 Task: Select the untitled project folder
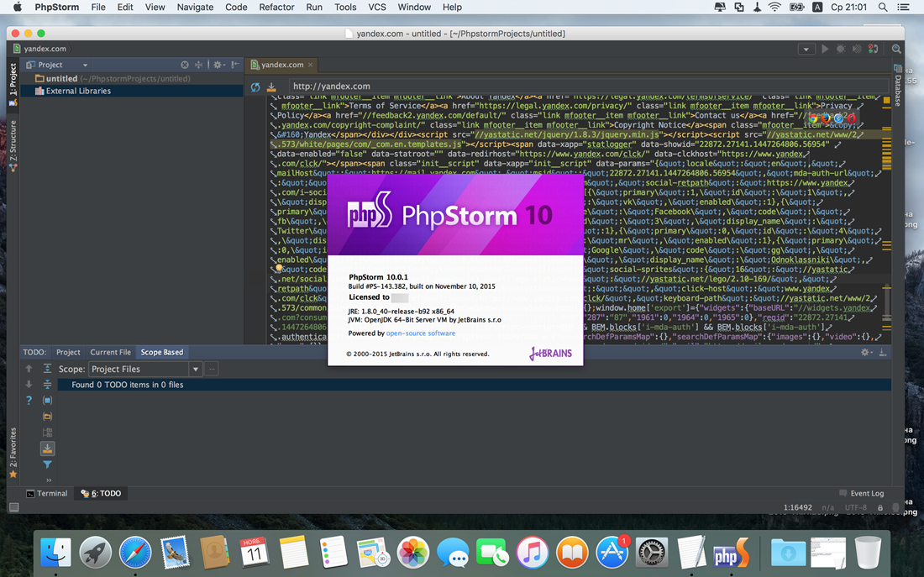[112, 78]
